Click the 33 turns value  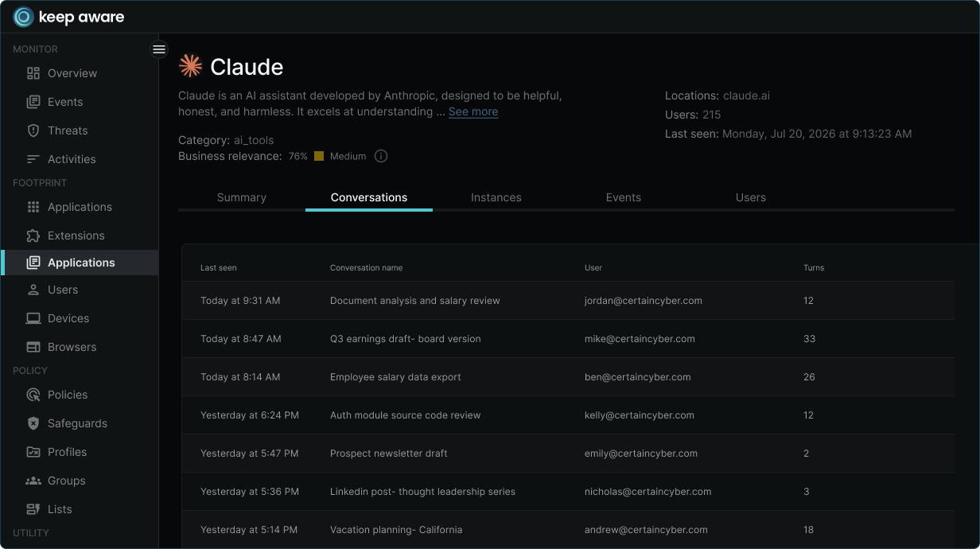(810, 339)
